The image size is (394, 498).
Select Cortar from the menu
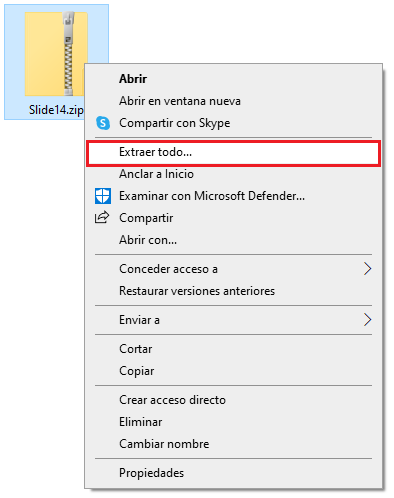(x=233, y=349)
